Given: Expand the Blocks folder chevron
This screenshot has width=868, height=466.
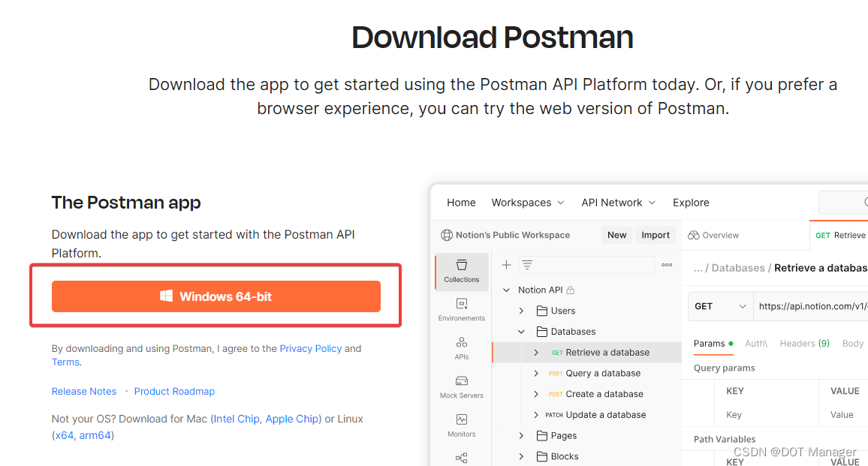Looking at the screenshot, I should (521, 456).
